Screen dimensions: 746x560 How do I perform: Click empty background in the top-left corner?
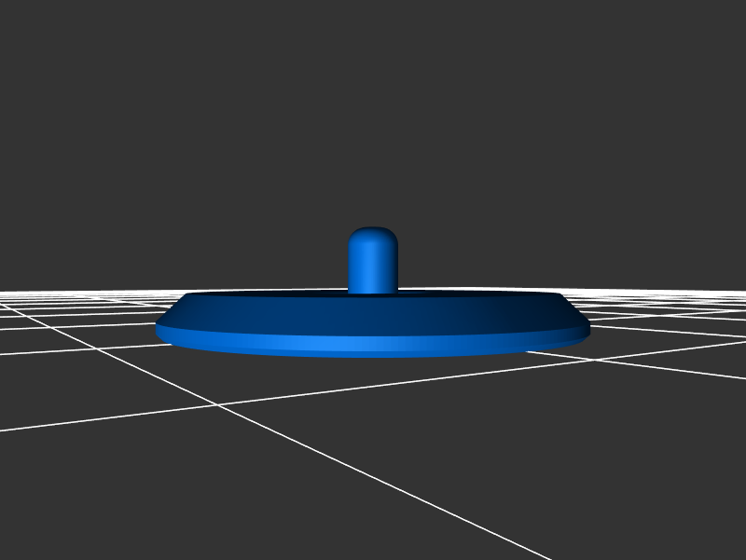click(x=47, y=47)
